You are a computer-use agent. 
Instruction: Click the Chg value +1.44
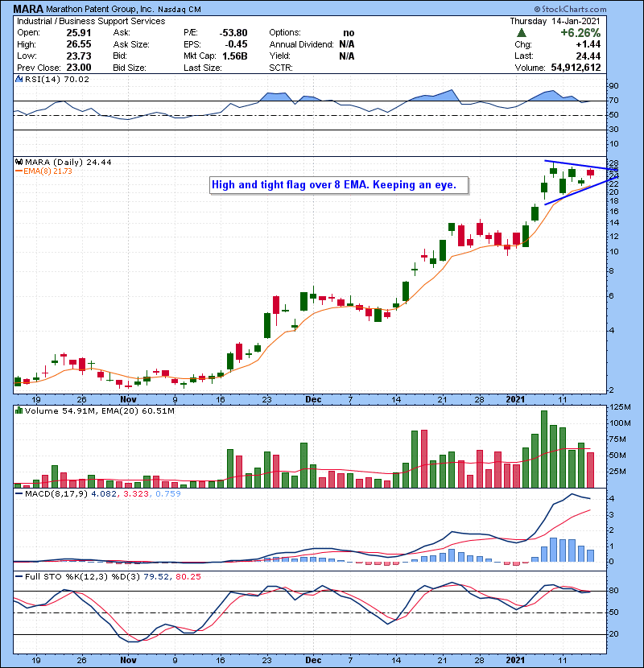(588, 44)
